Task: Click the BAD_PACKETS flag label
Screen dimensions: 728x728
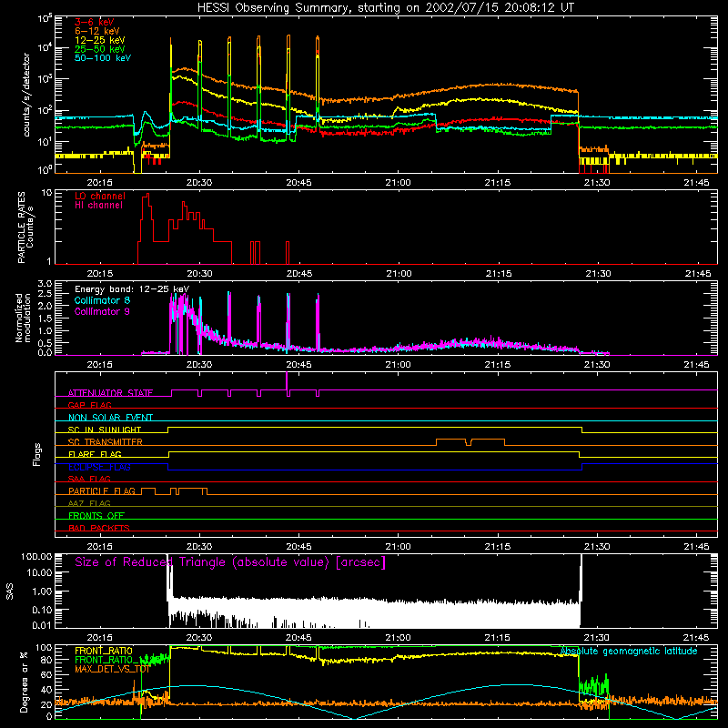Action: pyautogui.click(x=99, y=528)
